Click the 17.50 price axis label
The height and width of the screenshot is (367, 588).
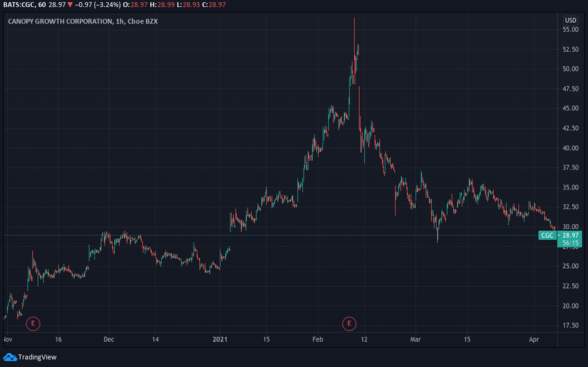tap(571, 326)
